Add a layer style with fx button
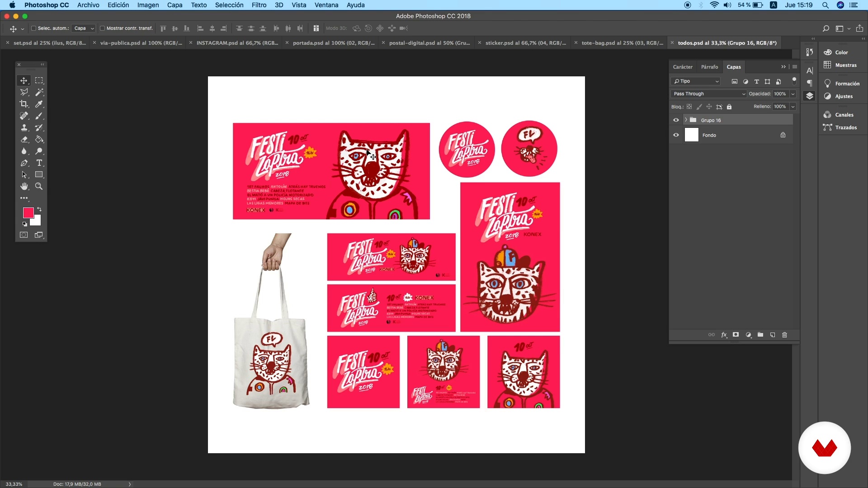Image resolution: width=868 pixels, height=488 pixels. click(x=724, y=335)
